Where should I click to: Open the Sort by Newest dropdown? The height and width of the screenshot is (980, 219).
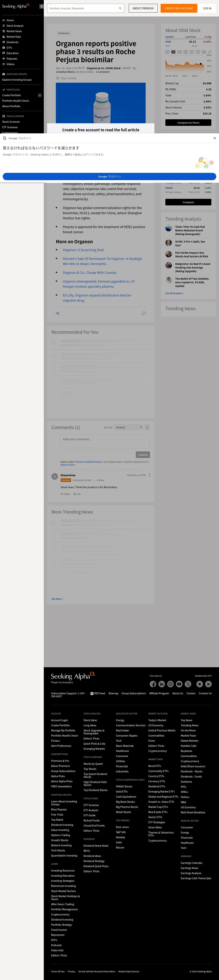tap(129, 427)
